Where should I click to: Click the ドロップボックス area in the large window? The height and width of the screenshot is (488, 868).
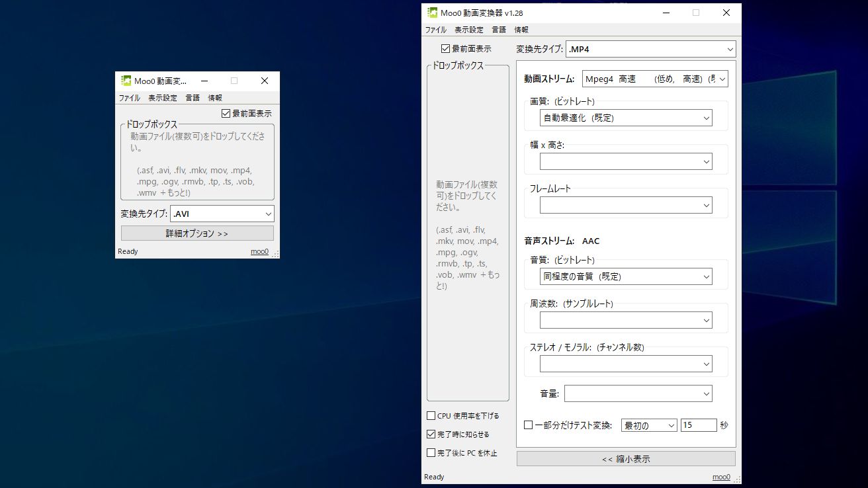pyautogui.click(x=468, y=233)
